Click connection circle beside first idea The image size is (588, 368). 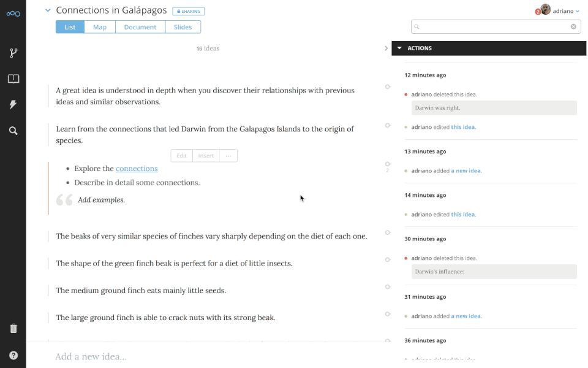pyautogui.click(x=388, y=86)
